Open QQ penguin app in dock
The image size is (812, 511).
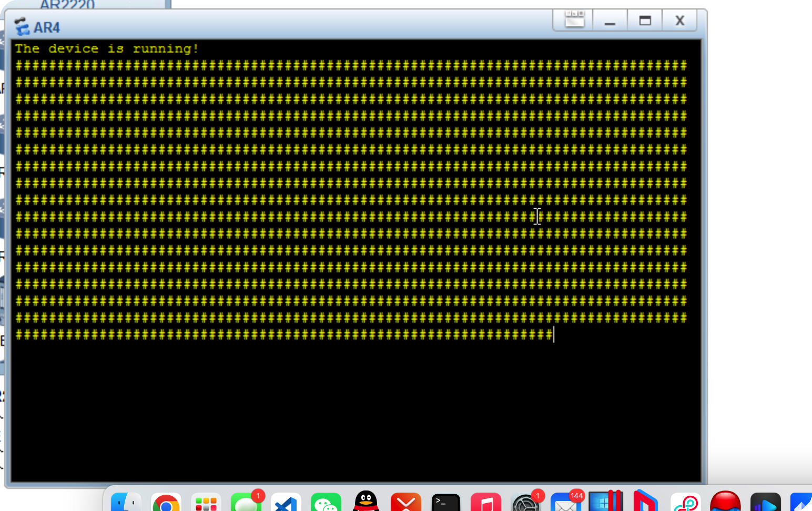point(366,502)
